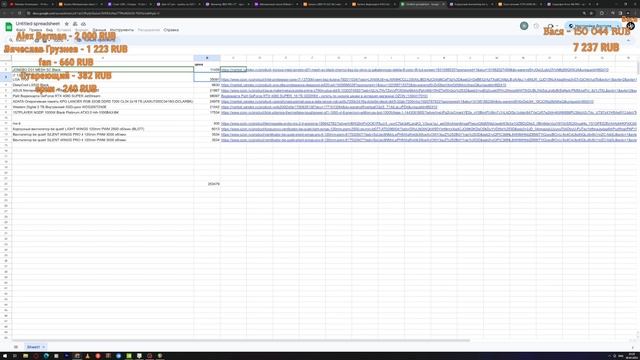
Task: Open the Meet video call icon
Action: pyautogui.click(x=550, y=26)
